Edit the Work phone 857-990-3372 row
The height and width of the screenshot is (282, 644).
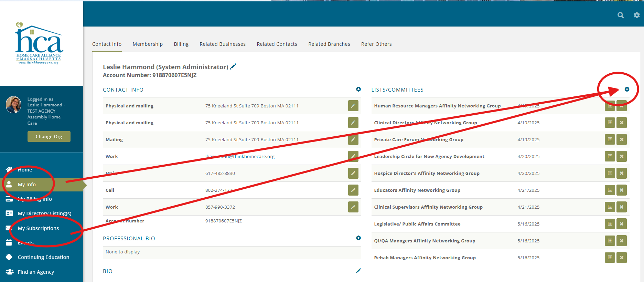(x=353, y=207)
